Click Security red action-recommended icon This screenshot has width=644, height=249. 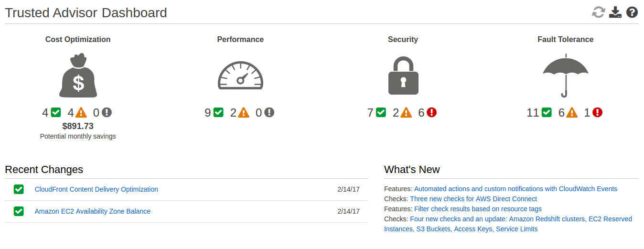pyautogui.click(x=432, y=113)
